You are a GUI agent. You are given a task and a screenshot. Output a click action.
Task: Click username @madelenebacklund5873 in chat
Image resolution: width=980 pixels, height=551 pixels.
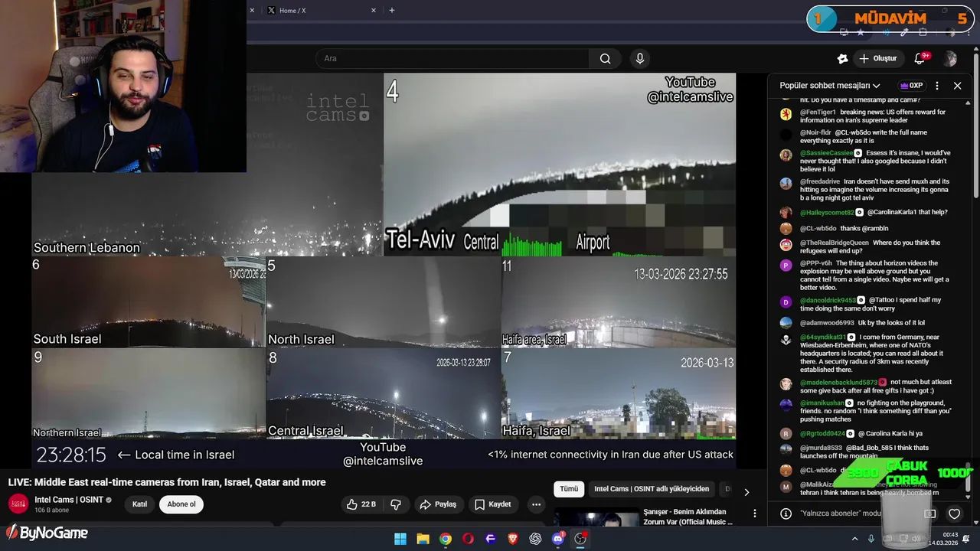click(x=838, y=383)
